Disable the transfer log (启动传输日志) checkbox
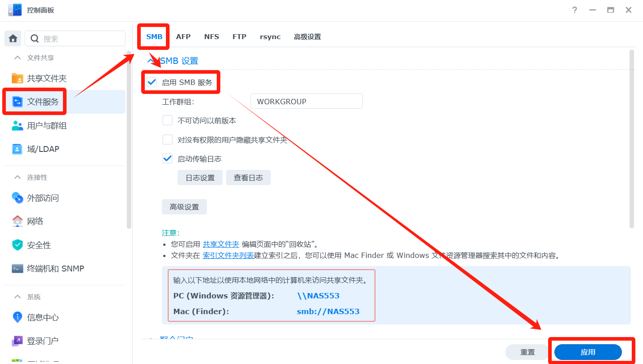The image size is (643, 364). click(x=168, y=159)
